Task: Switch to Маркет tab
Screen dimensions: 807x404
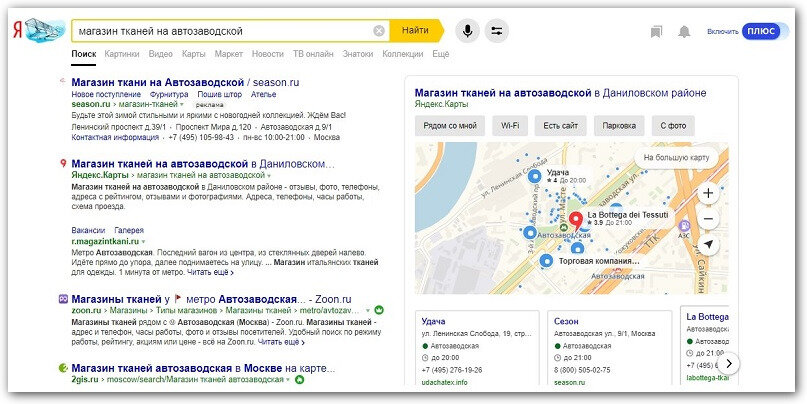Action: (x=229, y=54)
